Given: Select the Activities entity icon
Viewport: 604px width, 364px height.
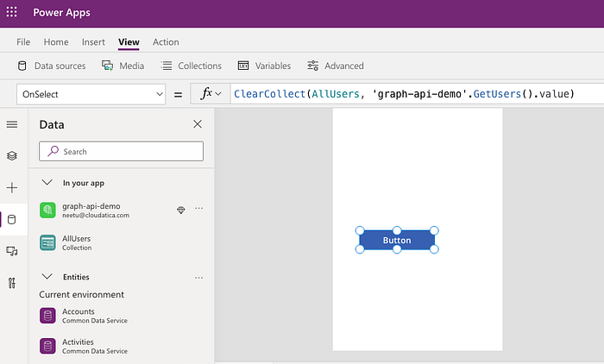Looking at the screenshot, I should (x=47, y=346).
